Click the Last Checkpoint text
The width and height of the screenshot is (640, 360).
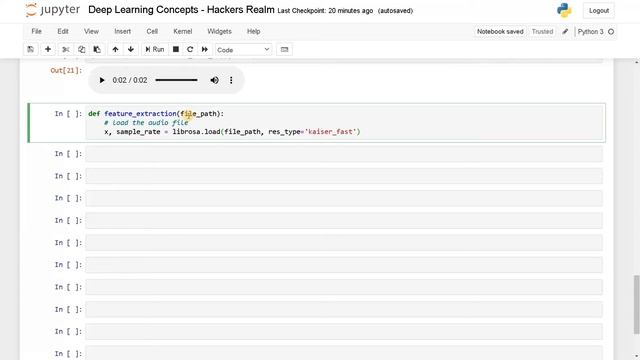(x=325, y=11)
